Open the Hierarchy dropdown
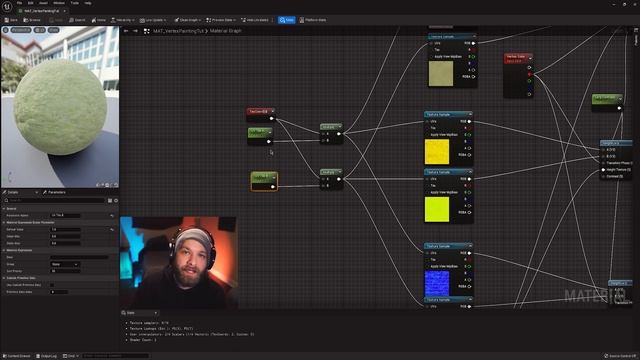The width and height of the screenshot is (640, 360). pos(122,20)
